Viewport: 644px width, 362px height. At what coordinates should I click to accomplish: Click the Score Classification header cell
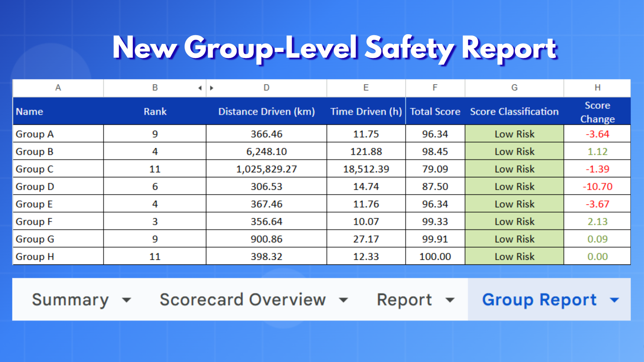[x=514, y=112]
